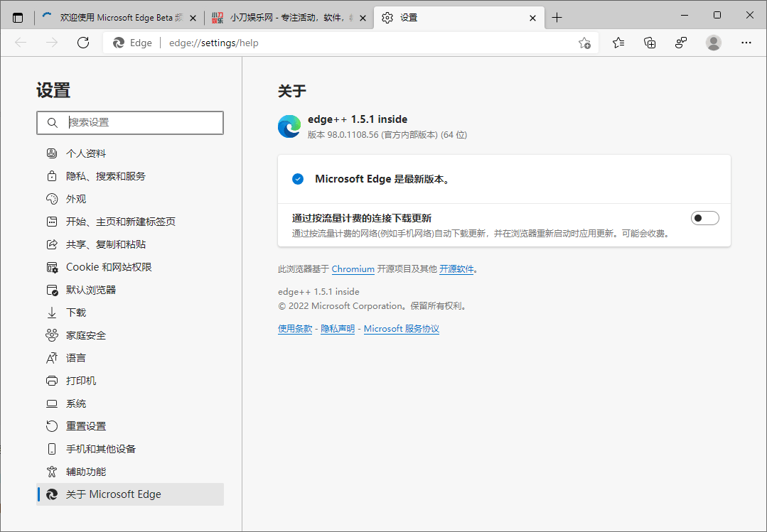Click the family icon beside 家庭安全

pos(52,335)
